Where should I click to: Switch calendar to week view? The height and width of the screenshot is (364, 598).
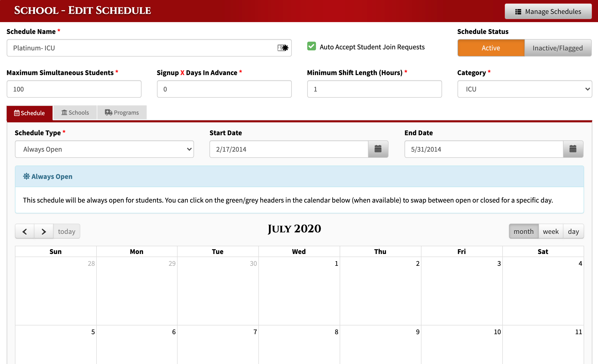[551, 231]
